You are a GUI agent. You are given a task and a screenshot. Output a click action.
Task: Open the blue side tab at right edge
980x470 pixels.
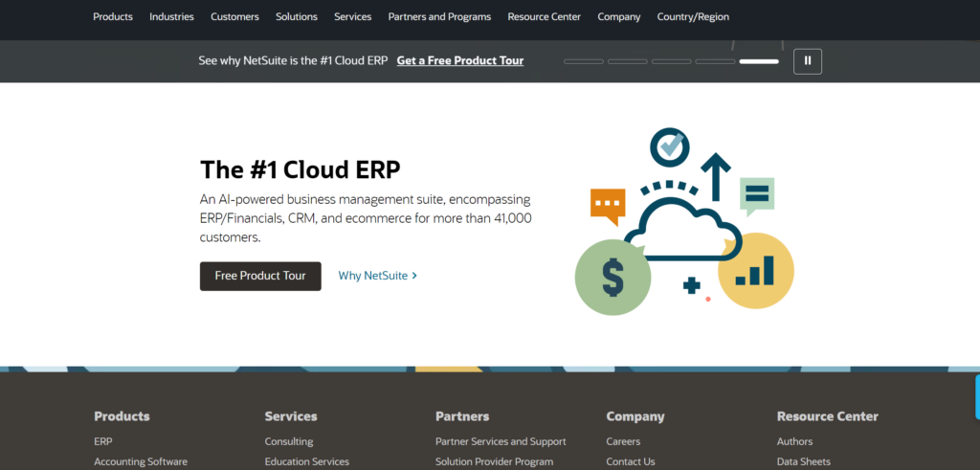coord(976,396)
